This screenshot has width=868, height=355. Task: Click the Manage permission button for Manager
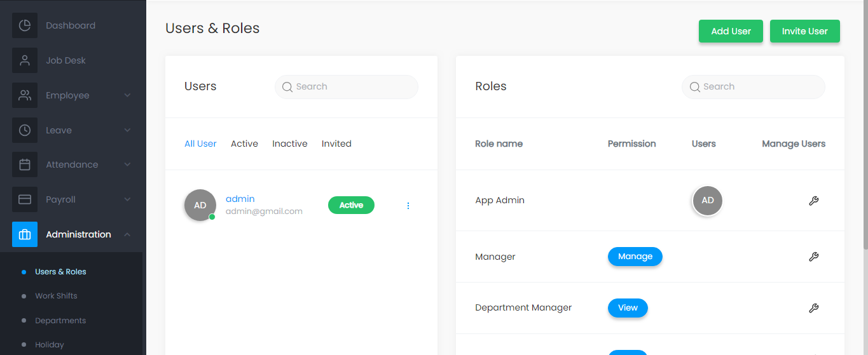coord(635,257)
